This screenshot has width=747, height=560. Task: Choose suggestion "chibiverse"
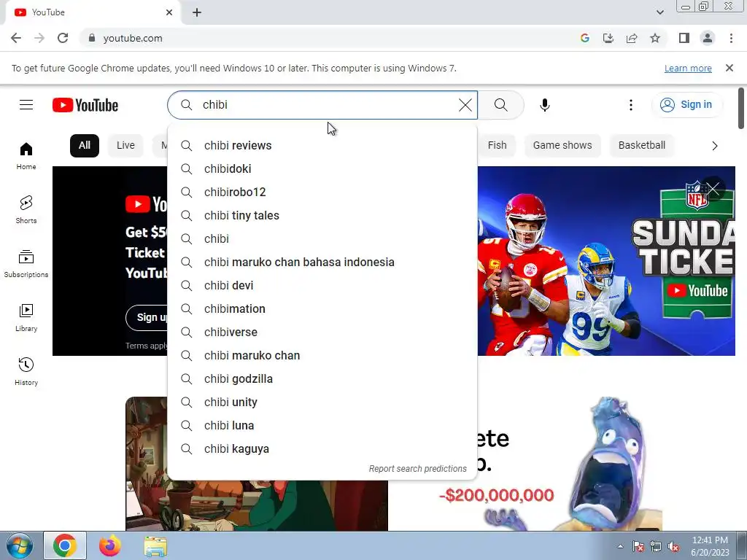click(322, 332)
